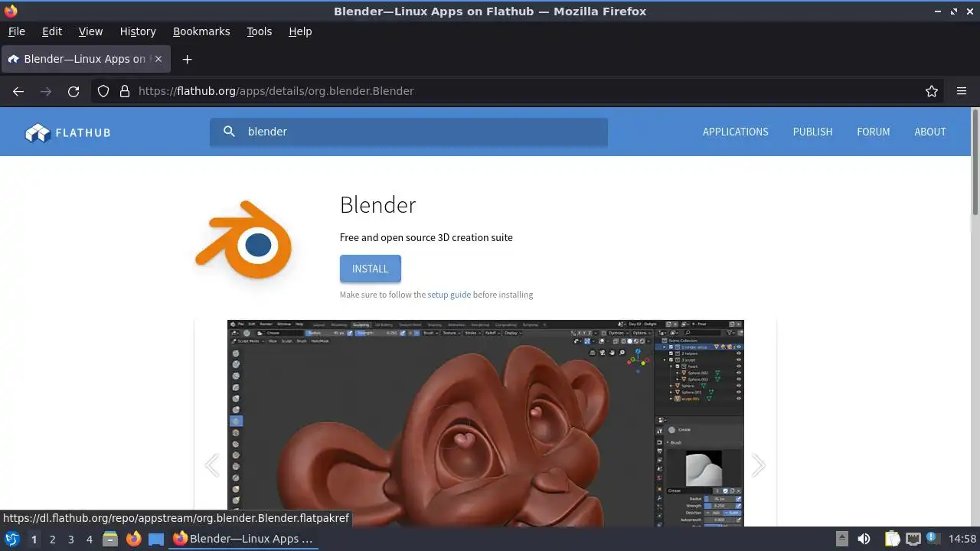Click the forward navigation arrow

pos(46,91)
